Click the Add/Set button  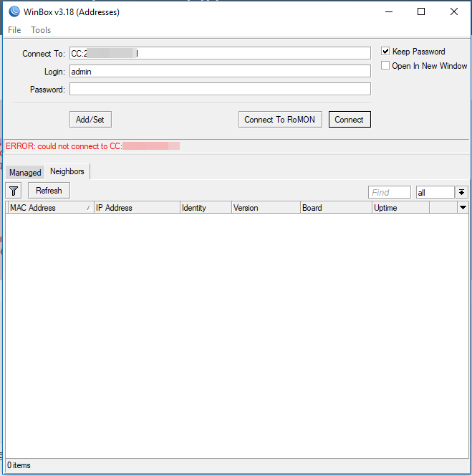click(x=90, y=119)
